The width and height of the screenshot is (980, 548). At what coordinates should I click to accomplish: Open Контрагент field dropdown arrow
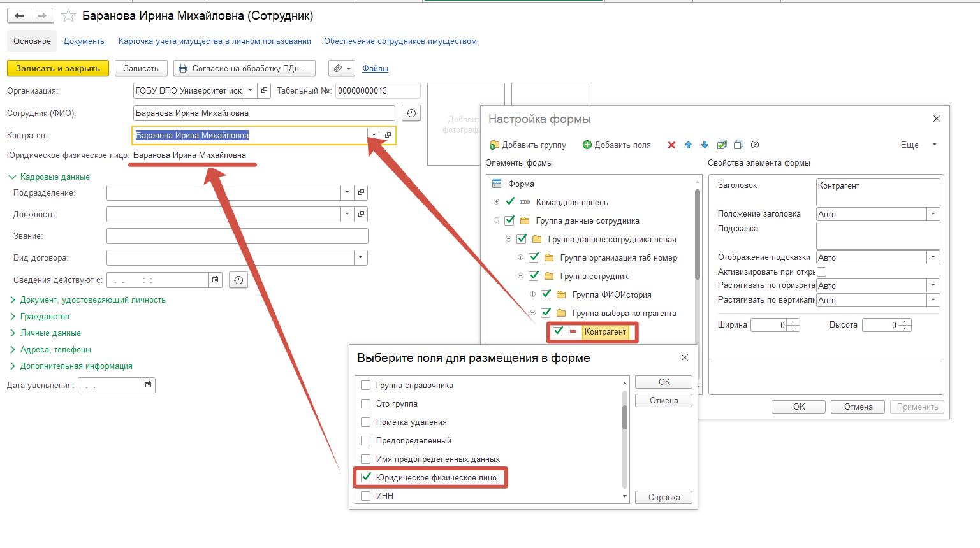click(x=374, y=135)
